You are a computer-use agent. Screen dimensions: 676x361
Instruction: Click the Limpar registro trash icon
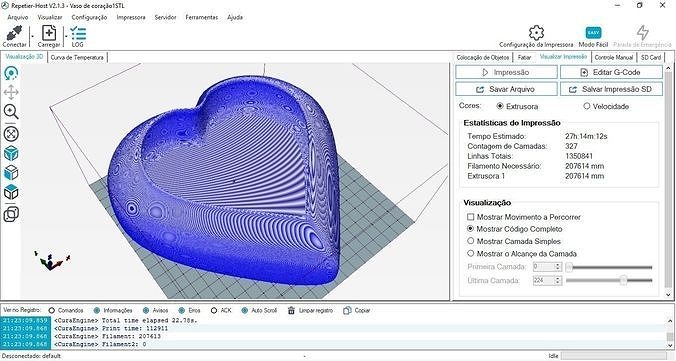pos(291,310)
